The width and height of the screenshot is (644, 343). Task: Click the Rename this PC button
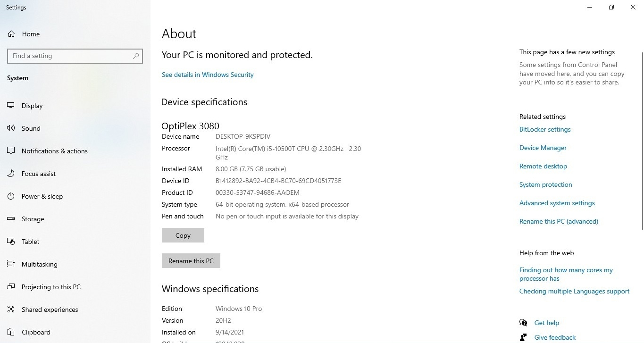pos(191,261)
